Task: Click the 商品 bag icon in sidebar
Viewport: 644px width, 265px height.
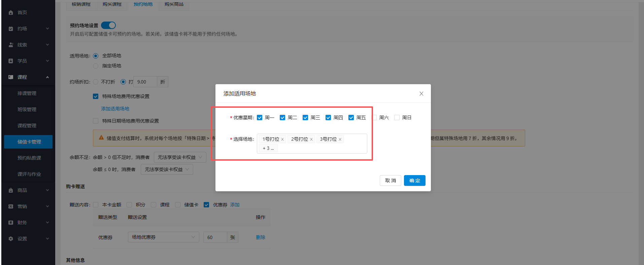Action: click(x=11, y=190)
